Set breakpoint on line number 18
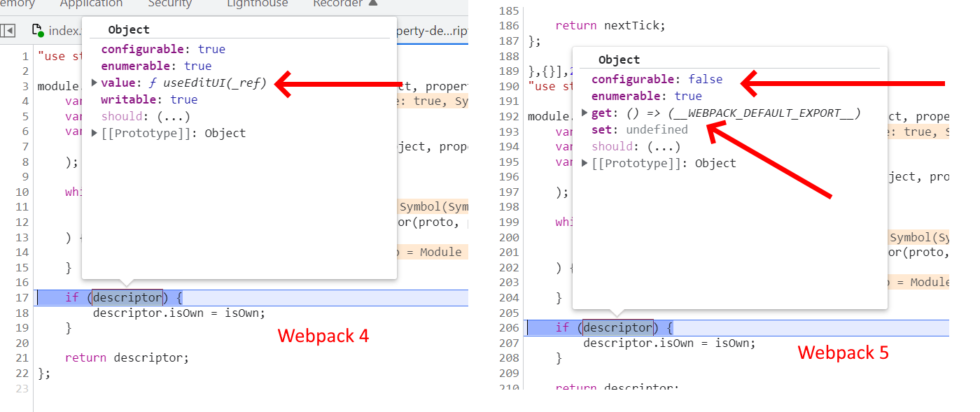The width and height of the screenshot is (980, 412). coord(23,313)
